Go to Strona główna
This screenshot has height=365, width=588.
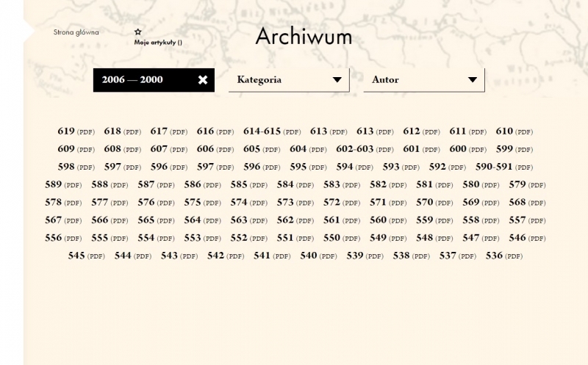point(76,32)
